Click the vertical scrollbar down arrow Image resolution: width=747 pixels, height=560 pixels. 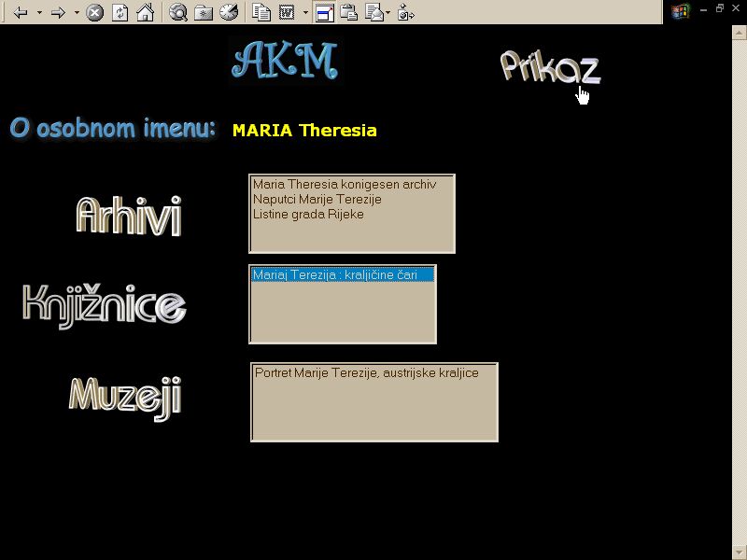tap(739, 551)
